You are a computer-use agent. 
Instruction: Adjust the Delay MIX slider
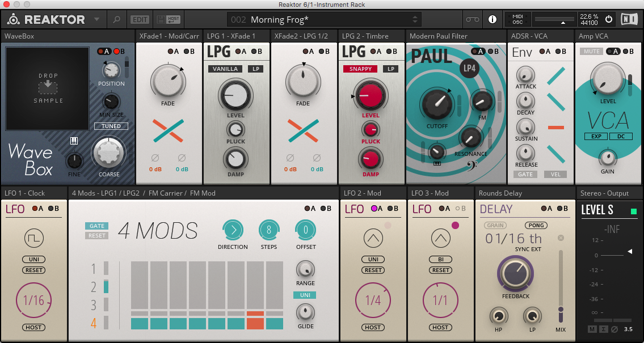tap(561, 286)
